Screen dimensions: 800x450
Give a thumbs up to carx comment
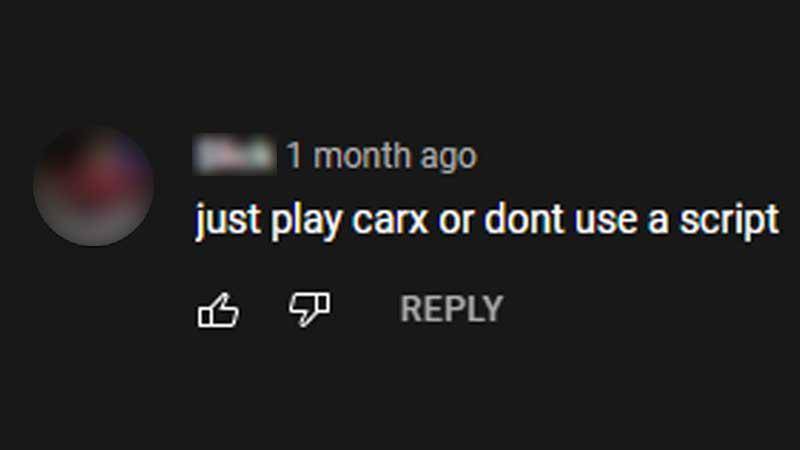pyautogui.click(x=218, y=310)
